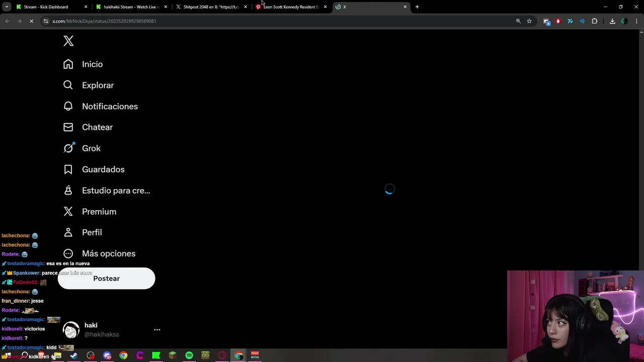Viewport: 644px width, 362px height.
Task: Click the magnifier icon beside Explorar
Action: click(68, 85)
